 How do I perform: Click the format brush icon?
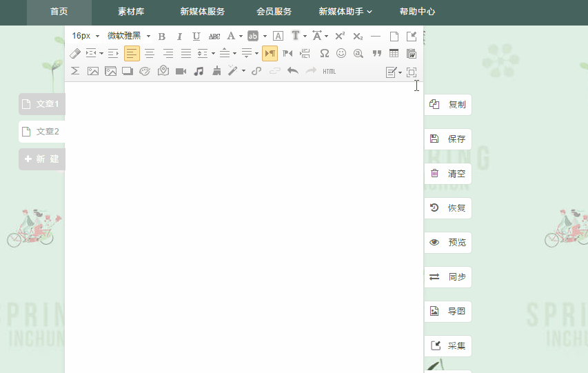click(x=216, y=71)
